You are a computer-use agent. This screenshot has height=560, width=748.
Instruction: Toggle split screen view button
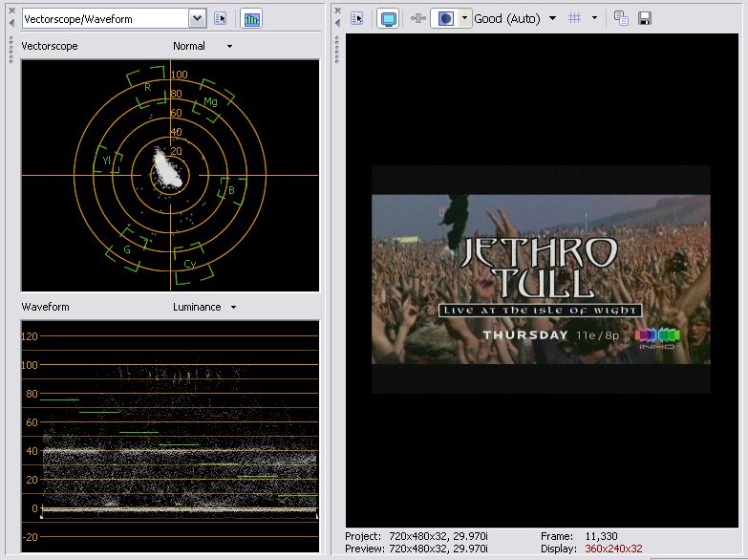tap(445, 18)
